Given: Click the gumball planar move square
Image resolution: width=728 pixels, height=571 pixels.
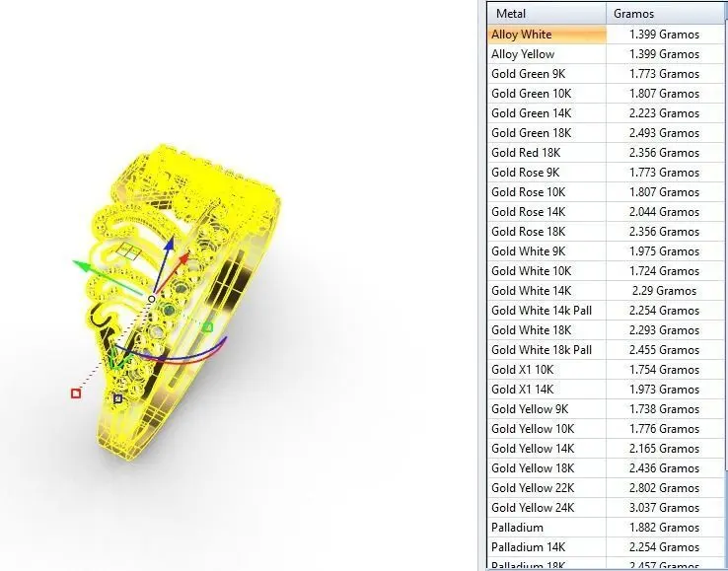Looking at the screenshot, I should [128, 250].
